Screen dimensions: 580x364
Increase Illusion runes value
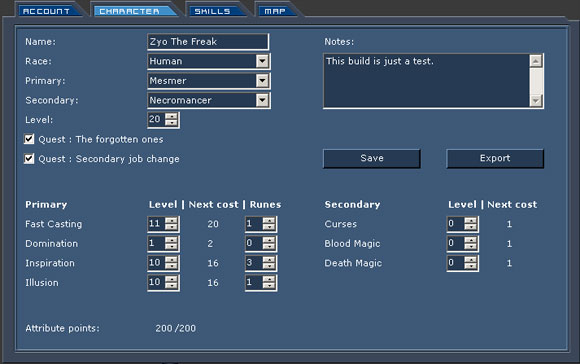click(269, 279)
